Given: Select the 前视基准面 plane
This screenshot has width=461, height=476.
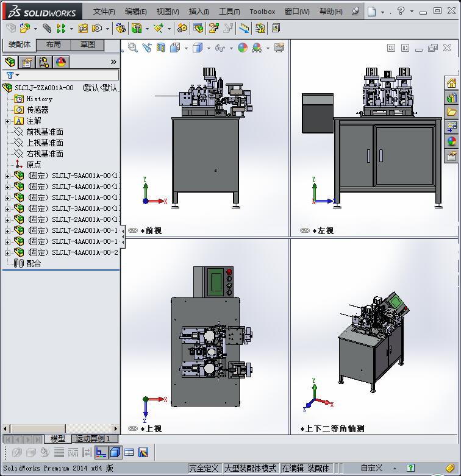Looking at the screenshot, I should (45, 132).
